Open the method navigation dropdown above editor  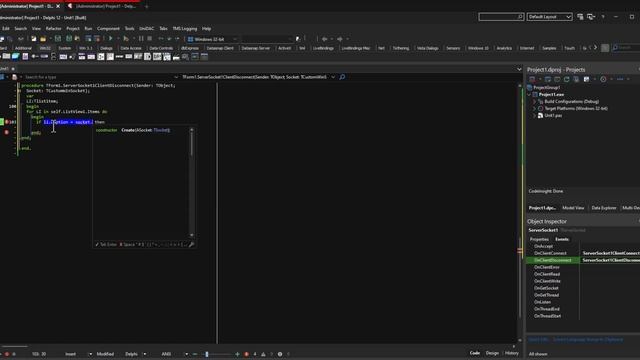[x=333, y=77]
